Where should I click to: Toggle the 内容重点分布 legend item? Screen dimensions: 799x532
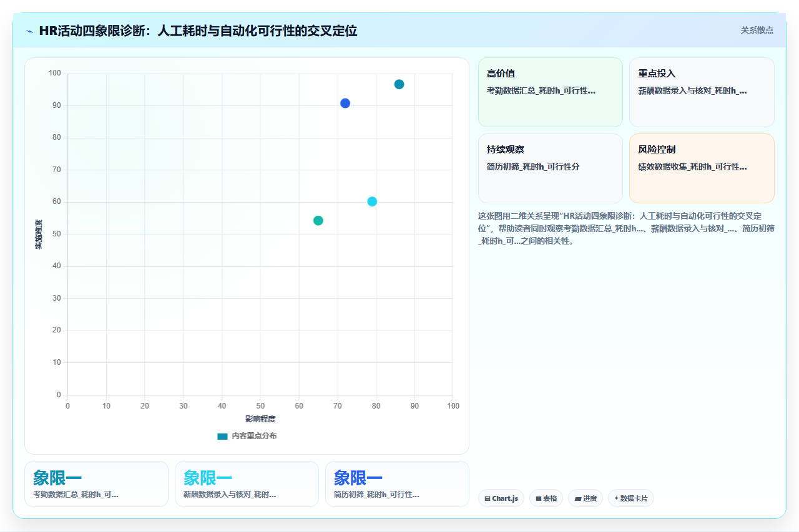[x=247, y=436]
